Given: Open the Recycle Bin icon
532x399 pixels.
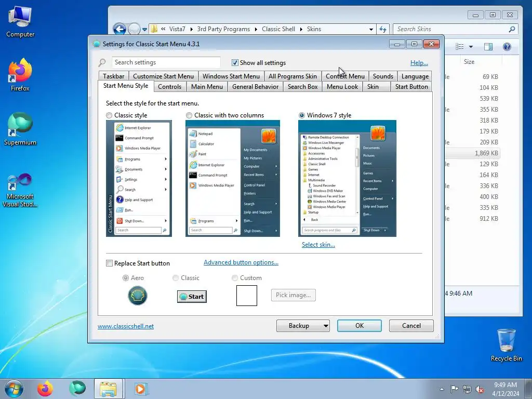Looking at the screenshot, I should [506, 345].
